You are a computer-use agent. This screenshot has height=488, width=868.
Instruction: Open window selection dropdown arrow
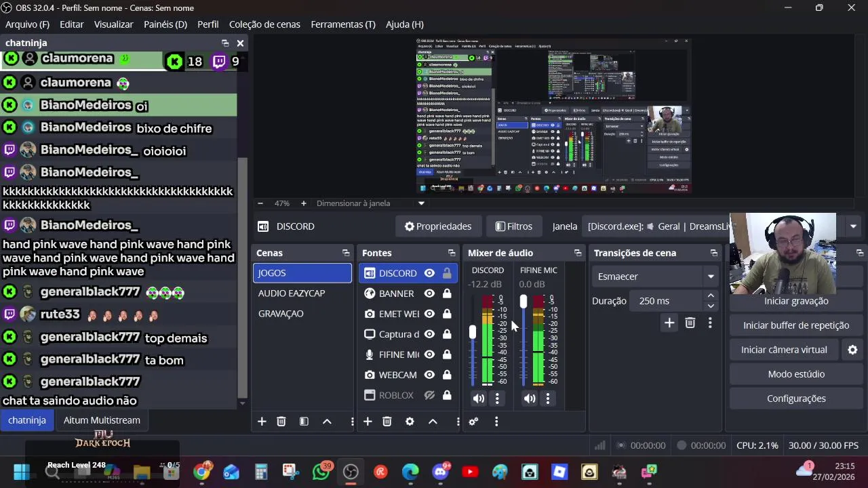pyautogui.click(x=853, y=226)
